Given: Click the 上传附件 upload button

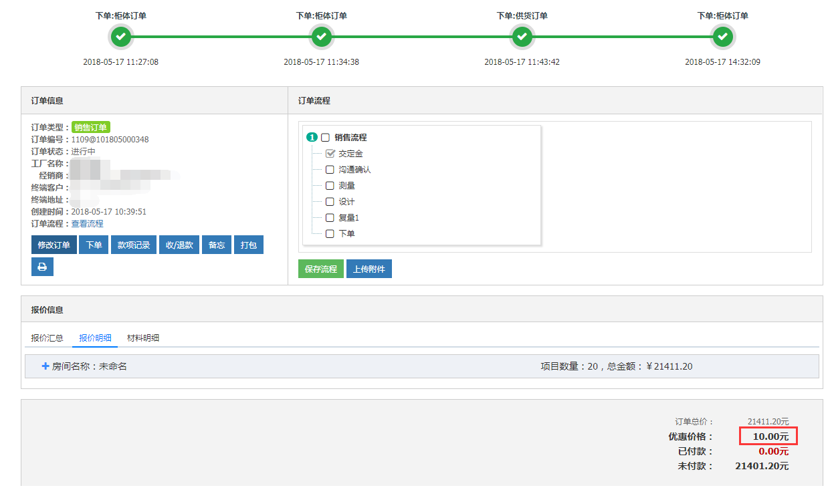Looking at the screenshot, I should pos(369,269).
